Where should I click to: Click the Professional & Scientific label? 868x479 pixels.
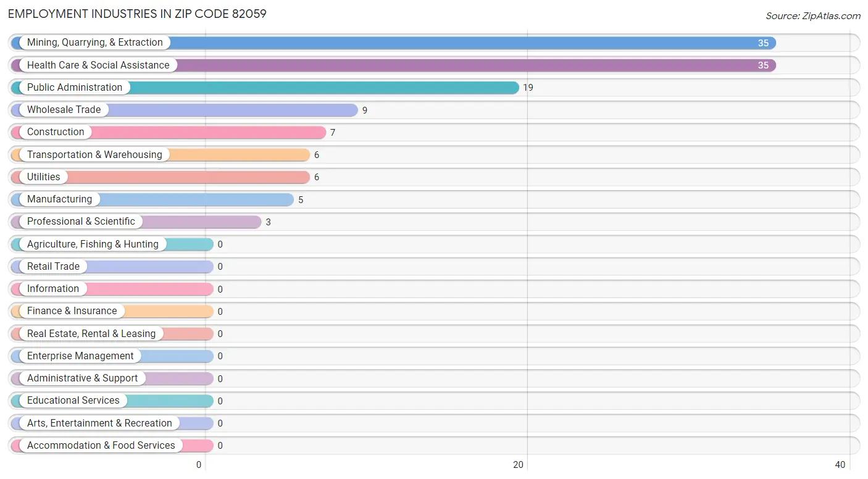(x=81, y=222)
